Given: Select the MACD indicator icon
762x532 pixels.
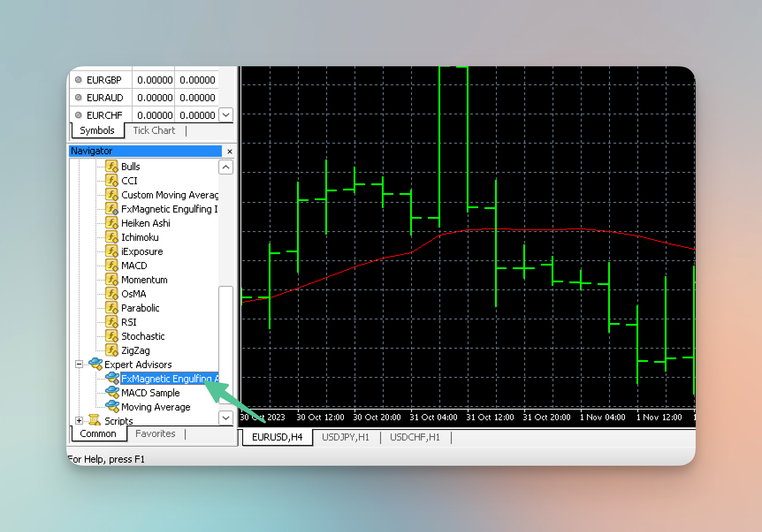Looking at the screenshot, I should (111, 266).
